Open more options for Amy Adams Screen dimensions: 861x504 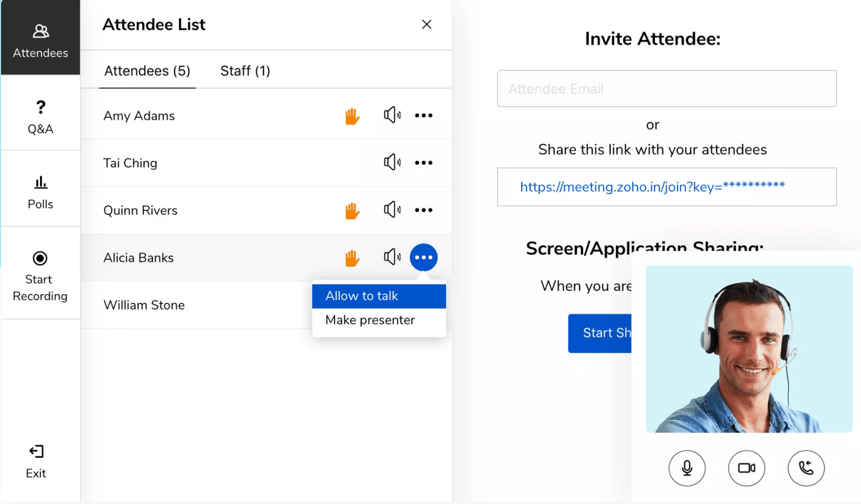(x=424, y=116)
